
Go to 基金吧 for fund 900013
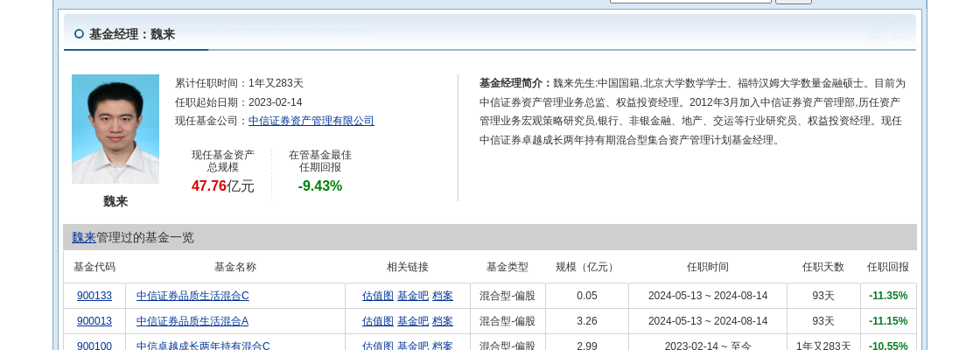pyautogui.click(x=413, y=321)
